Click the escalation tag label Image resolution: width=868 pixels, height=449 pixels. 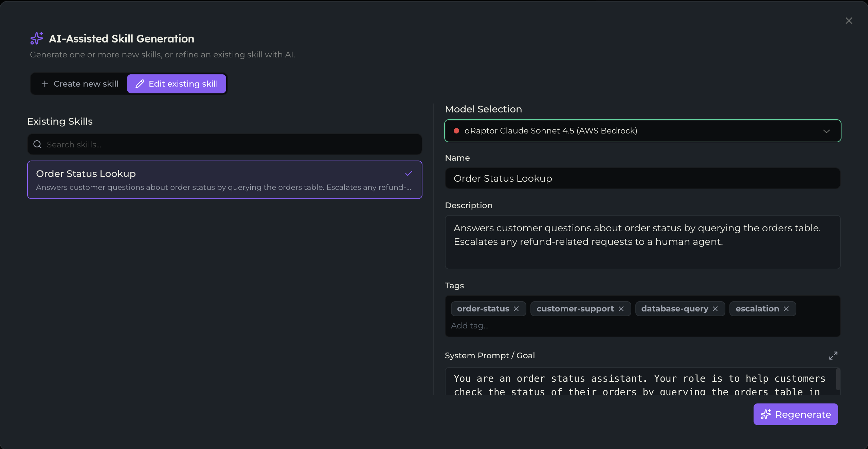pyautogui.click(x=757, y=309)
